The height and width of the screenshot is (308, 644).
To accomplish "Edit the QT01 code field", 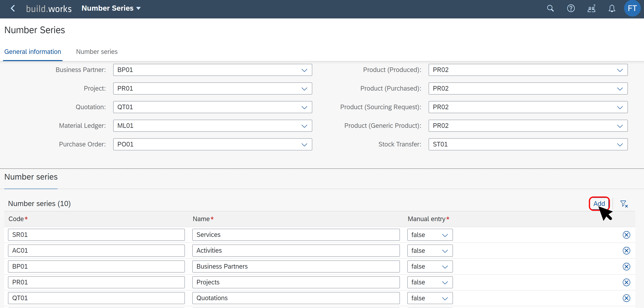I will pyautogui.click(x=96, y=298).
